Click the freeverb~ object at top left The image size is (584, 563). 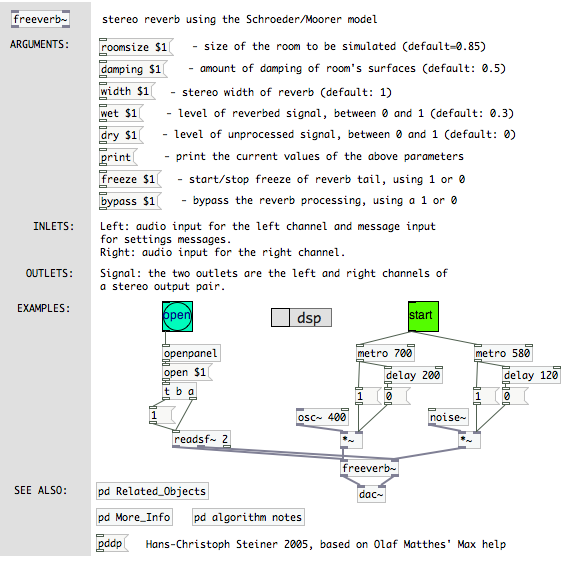pos(41,19)
